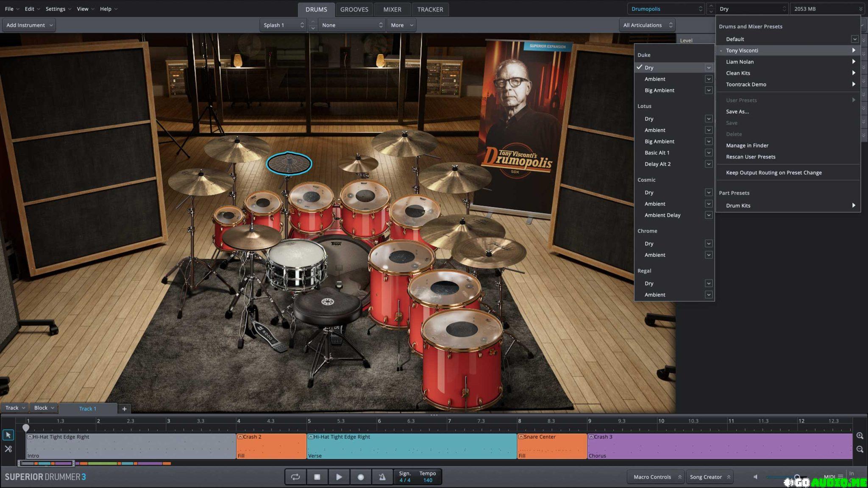Toggle Keep Output Routing on Preset Change
The height and width of the screenshot is (488, 868).
[x=773, y=173]
